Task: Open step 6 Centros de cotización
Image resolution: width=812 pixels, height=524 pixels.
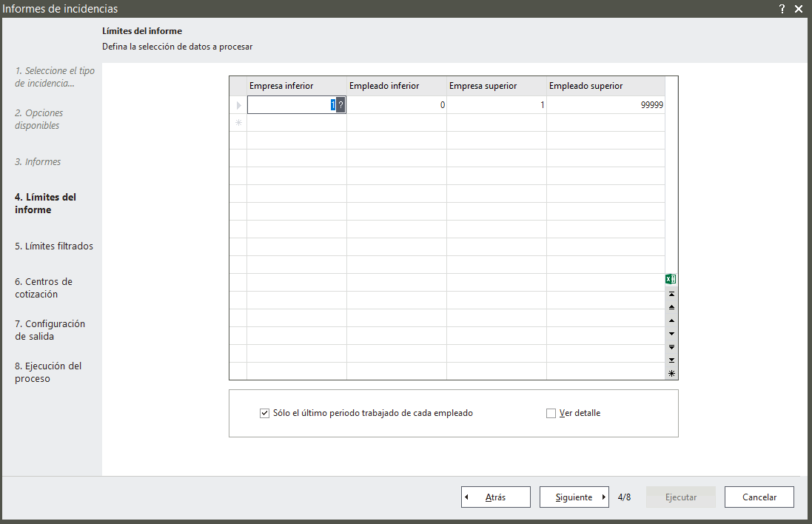Action: tap(44, 288)
